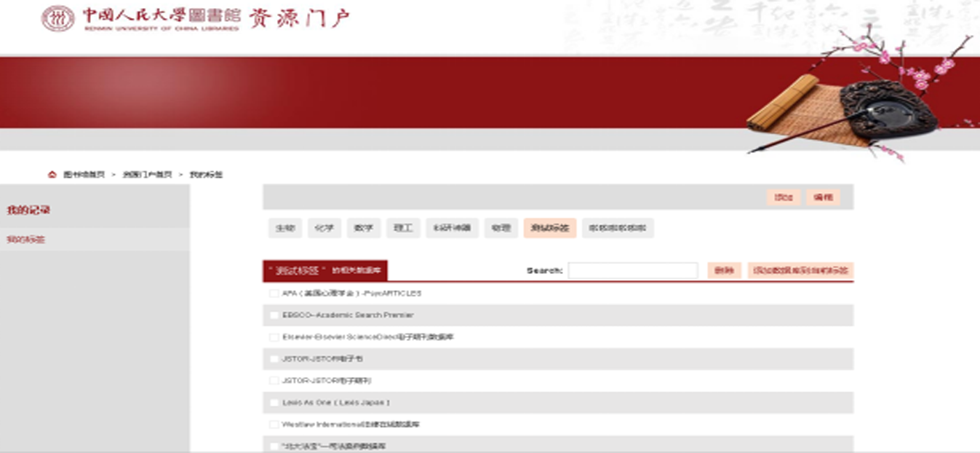Open the JSTOR 电子书 entry
The height and width of the screenshot is (453, 980).
(x=322, y=359)
